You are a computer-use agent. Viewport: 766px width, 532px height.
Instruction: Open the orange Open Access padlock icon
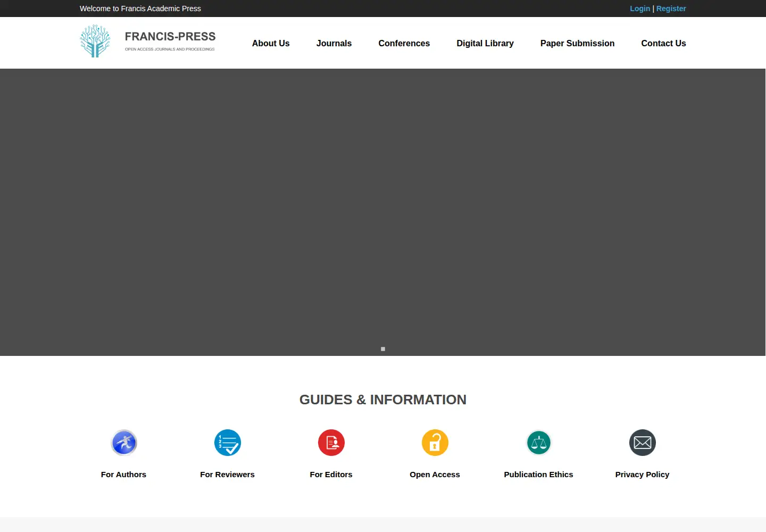[435, 443]
